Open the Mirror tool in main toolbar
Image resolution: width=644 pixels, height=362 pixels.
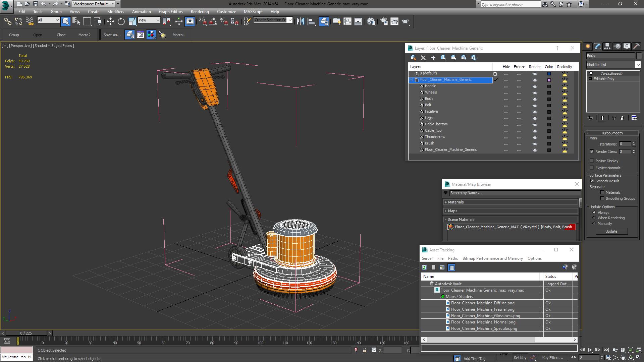click(x=300, y=21)
